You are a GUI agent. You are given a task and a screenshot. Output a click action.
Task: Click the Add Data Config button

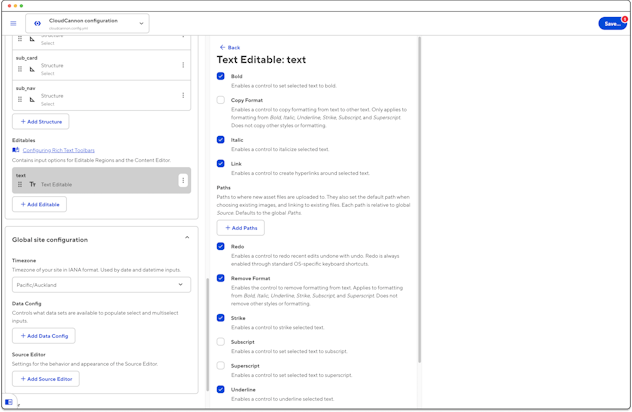(x=44, y=336)
